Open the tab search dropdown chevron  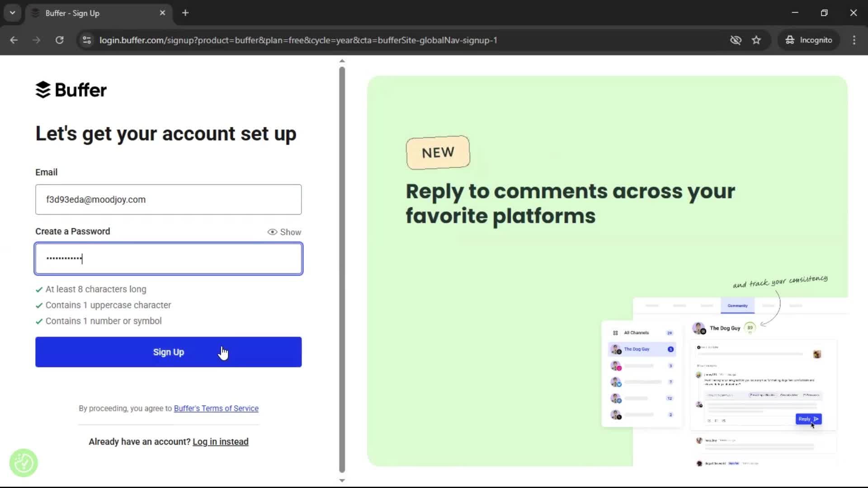point(12,13)
